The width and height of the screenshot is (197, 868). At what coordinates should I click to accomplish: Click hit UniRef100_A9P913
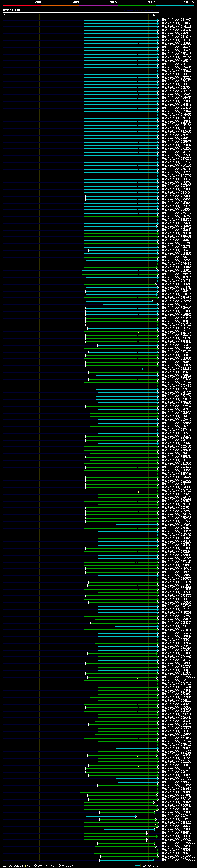coord(177,33)
